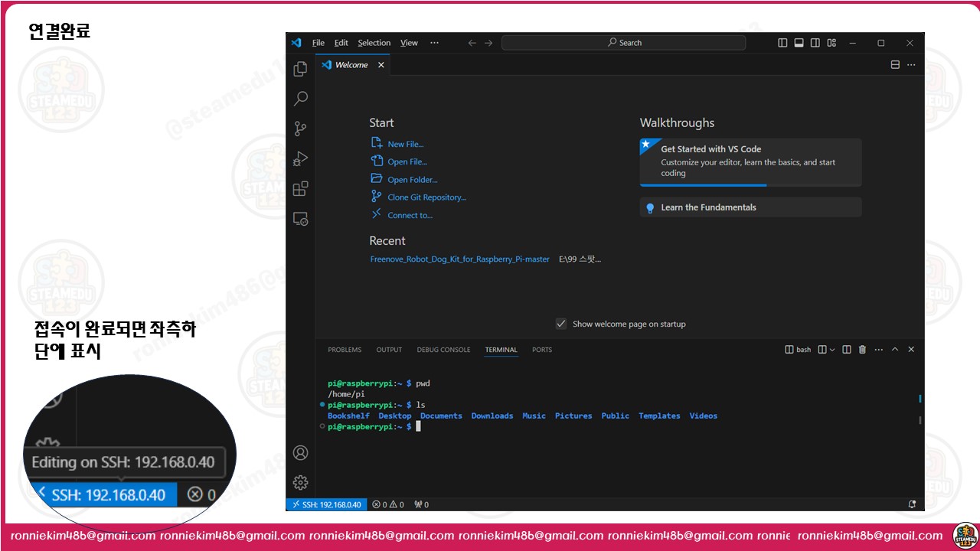Image resolution: width=980 pixels, height=551 pixels.
Task: Toggle the bottom panel layout icon
Action: click(799, 43)
